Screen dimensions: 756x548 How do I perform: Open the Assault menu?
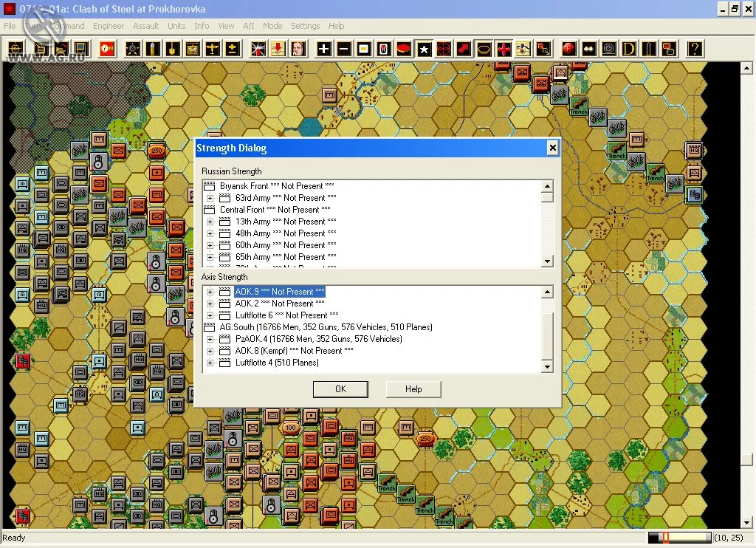click(x=146, y=26)
